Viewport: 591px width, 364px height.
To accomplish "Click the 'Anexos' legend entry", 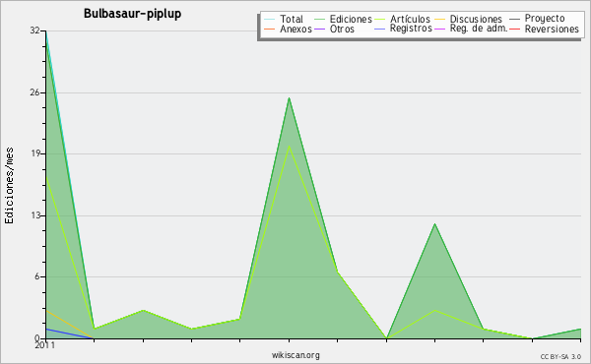I will tap(288, 29).
